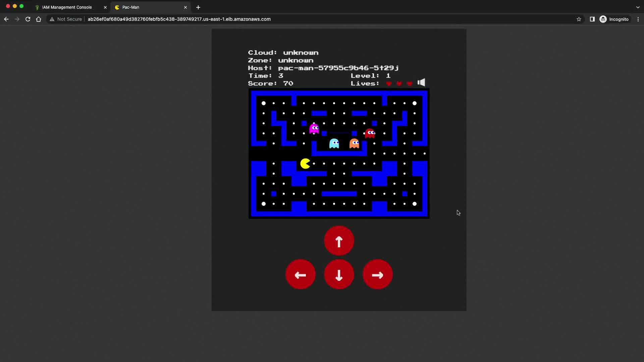Image resolution: width=644 pixels, height=362 pixels.
Task: Open a new browser tab
Action: tap(198, 7)
